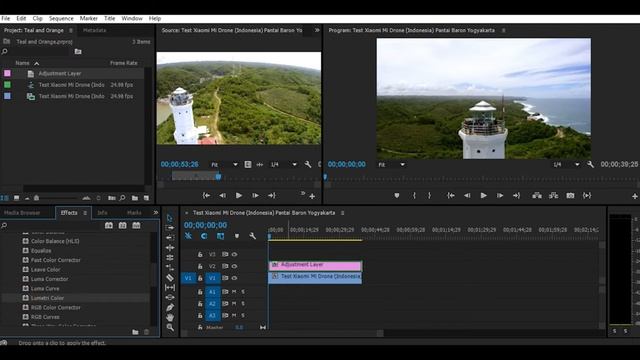The height and width of the screenshot is (360, 640).
Task: Select the Track Select Forward tool
Action: click(170, 228)
